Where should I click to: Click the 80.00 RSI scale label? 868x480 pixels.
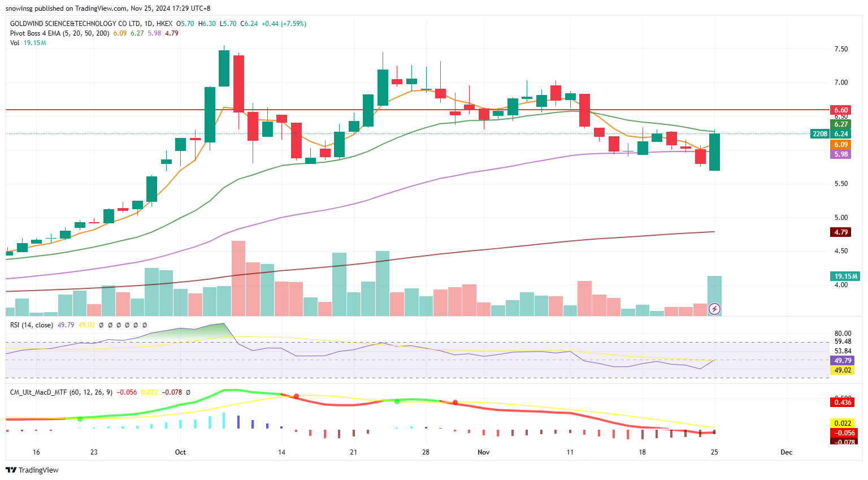pyautogui.click(x=843, y=334)
